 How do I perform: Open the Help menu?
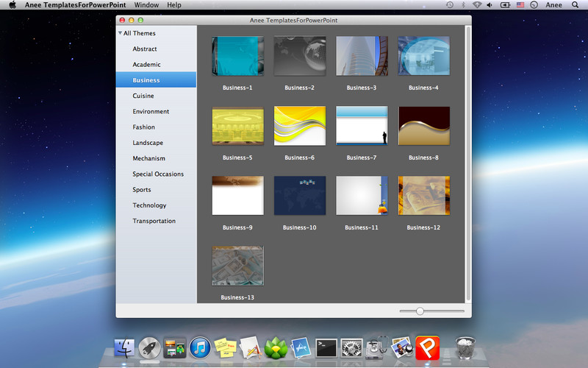pos(174,5)
